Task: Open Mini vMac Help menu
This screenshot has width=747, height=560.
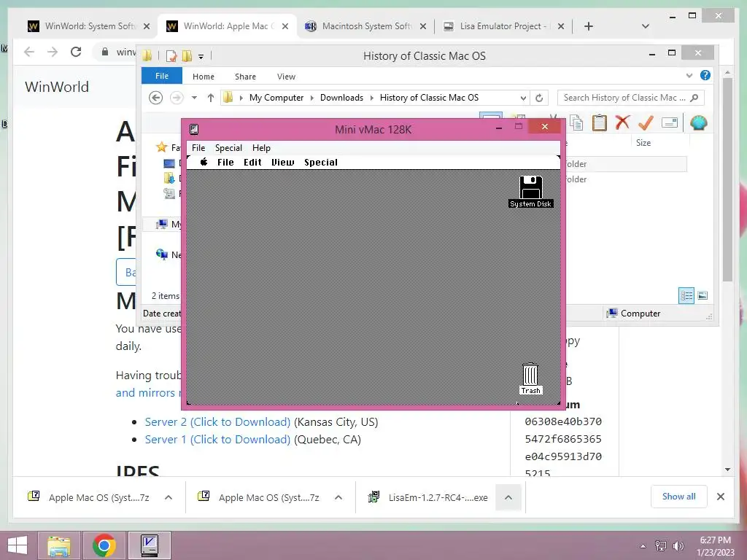Action: (261, 147)
